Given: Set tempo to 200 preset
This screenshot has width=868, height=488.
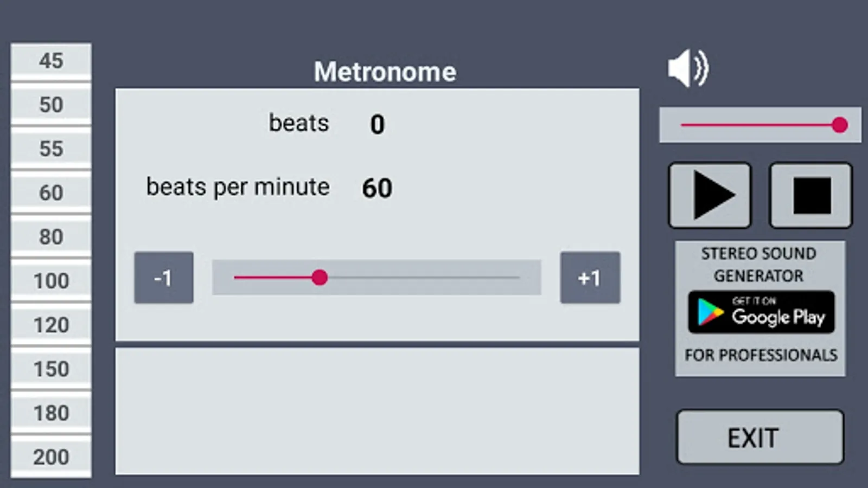Looking at the screenshot, I should click(x=51, y=457).
